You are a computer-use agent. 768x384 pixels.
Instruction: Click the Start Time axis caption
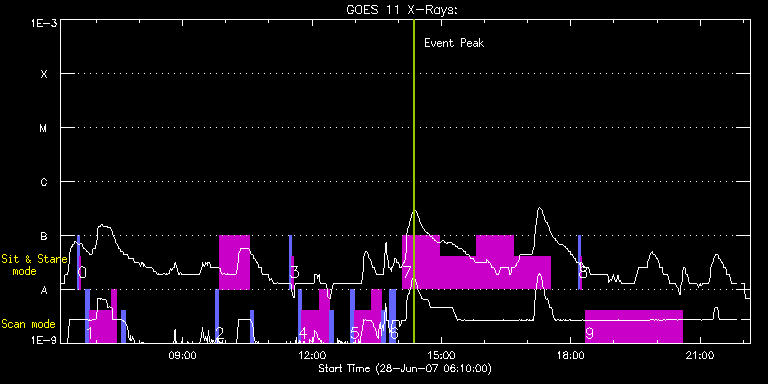pyautogui.click(x=405, y=368)
